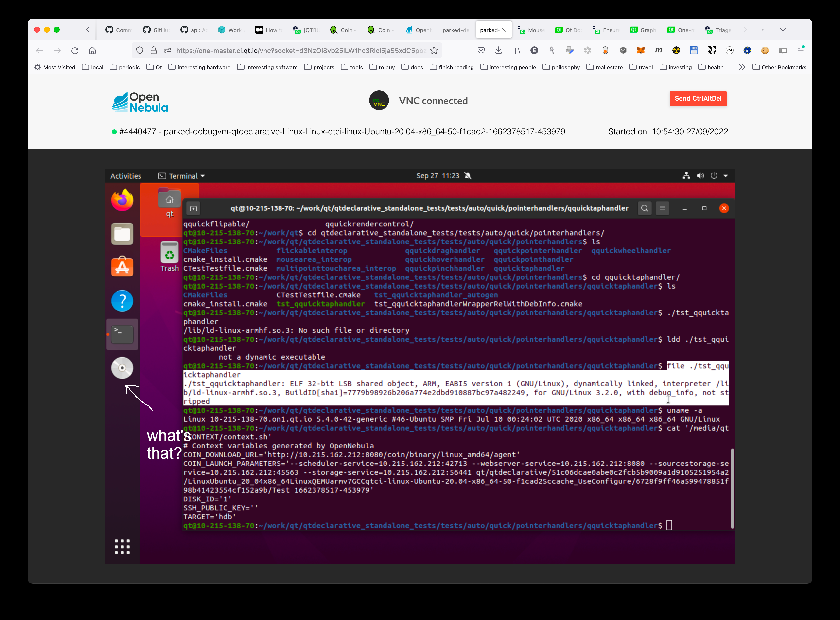Viewport: 840px width, 620px height.
Task: Switch to the Triage browser tab
Action: [718, 30]
